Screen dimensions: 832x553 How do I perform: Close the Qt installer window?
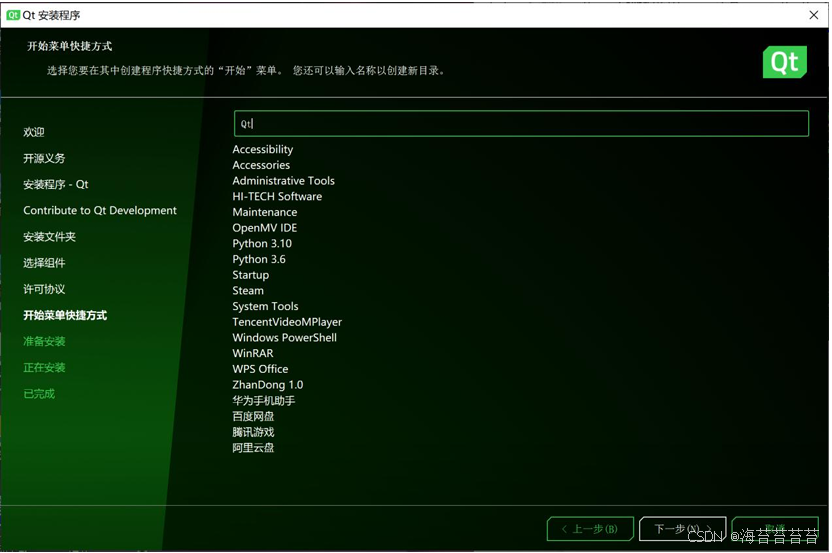(813, 15)
